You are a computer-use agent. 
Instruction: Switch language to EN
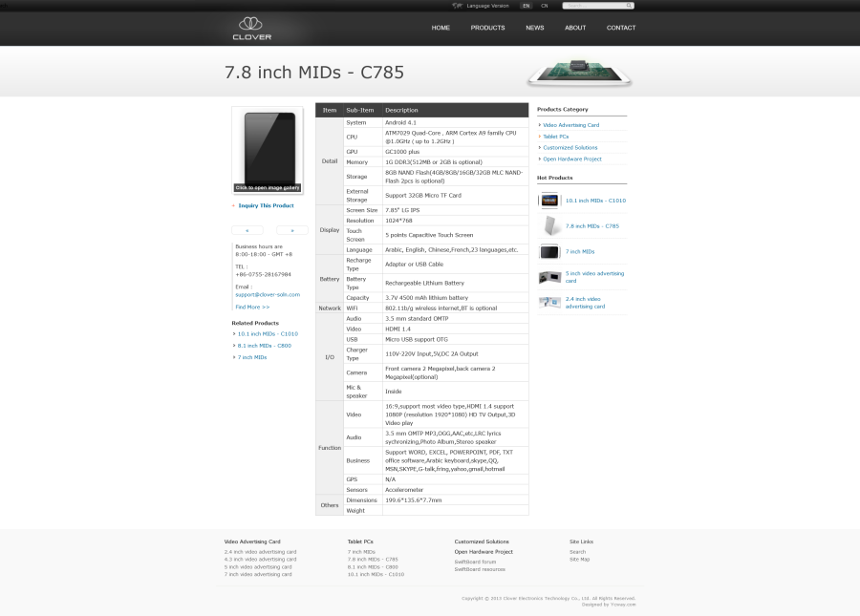point(526,6)
